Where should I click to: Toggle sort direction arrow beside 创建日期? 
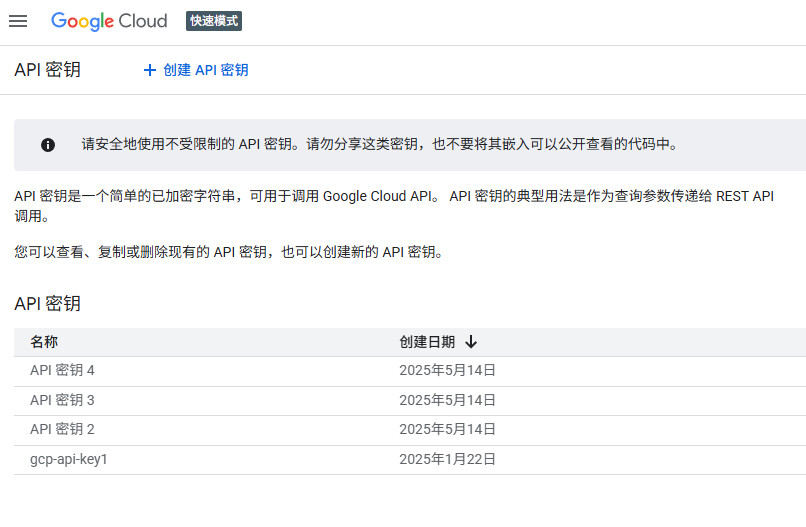click(471, 342)
